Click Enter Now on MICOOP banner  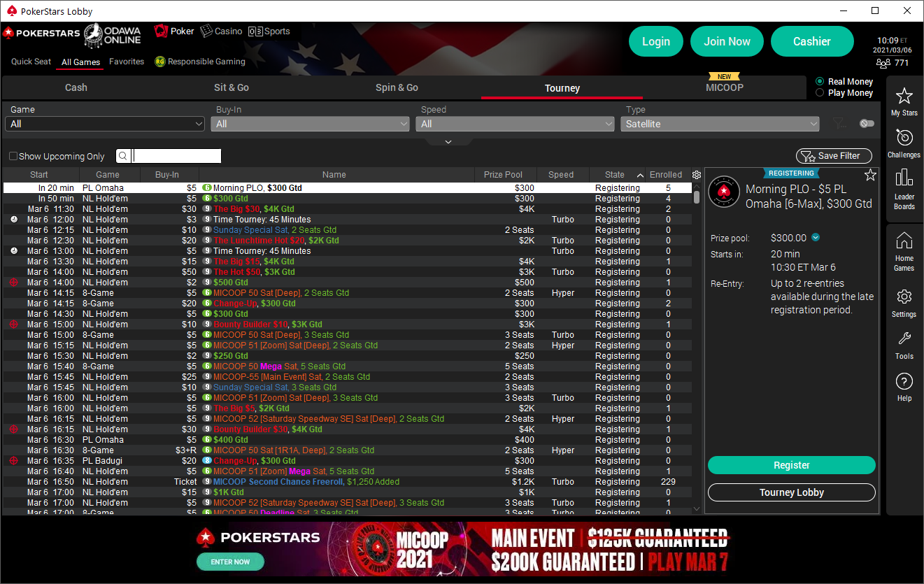(x=230, y=562)
